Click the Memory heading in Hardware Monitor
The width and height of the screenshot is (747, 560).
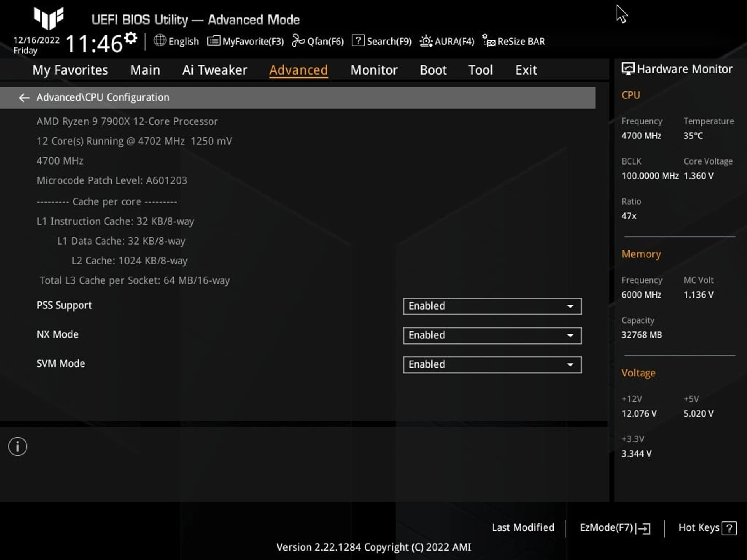[641, 254]
